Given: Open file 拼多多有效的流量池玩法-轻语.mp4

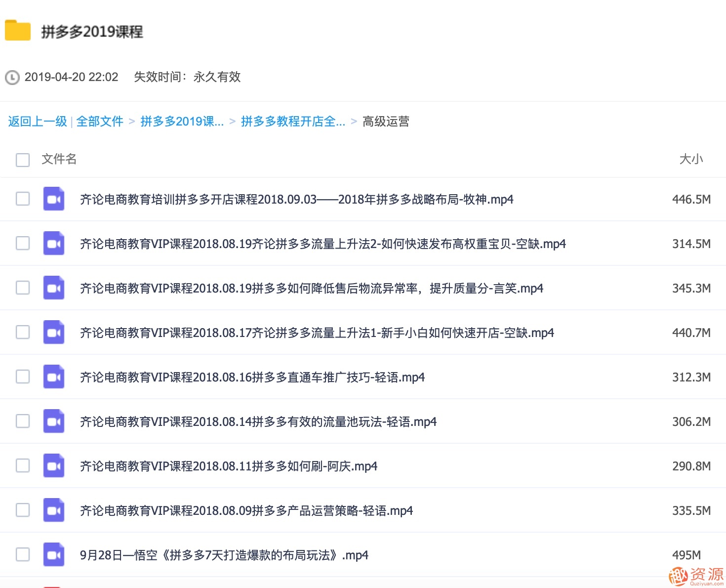Looking at the screenshot, I should [258, 422].
